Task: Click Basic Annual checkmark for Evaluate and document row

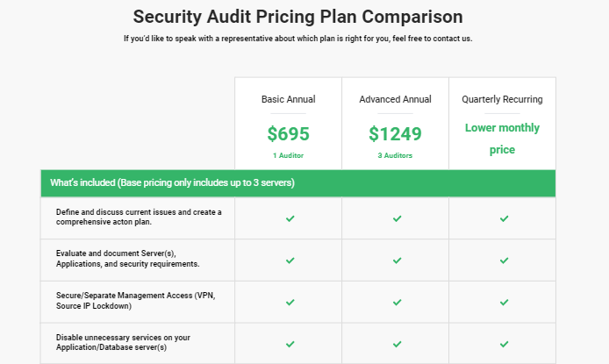Action: tap(290, 261)
